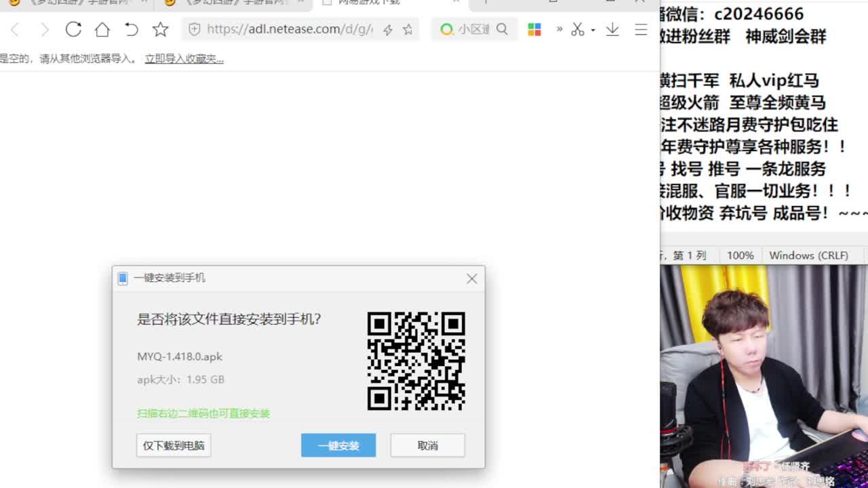The width and height of the screenshot is (868, 488).
Task: Click the 是否将该文件直接安装到手机? prompt text
Action: pyautogui.click(x=229, y=319)
